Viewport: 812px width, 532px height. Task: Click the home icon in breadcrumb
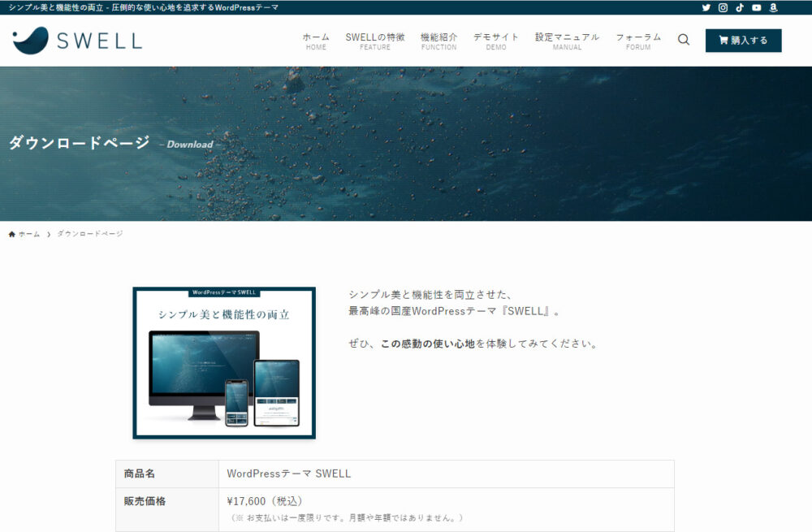(12, 234)
